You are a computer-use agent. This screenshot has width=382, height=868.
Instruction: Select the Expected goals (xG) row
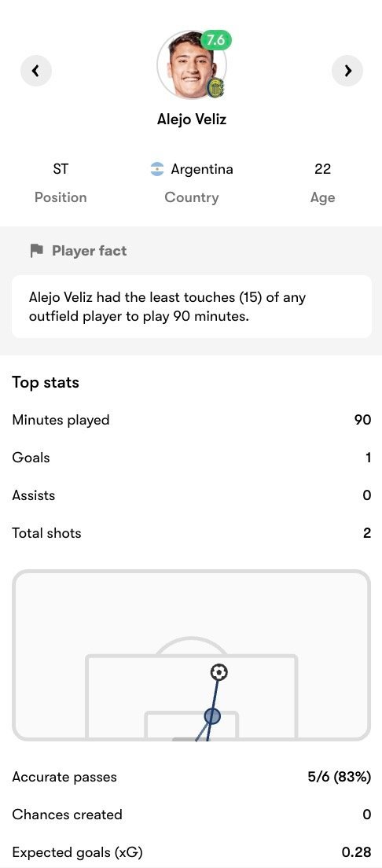(192, 852)
